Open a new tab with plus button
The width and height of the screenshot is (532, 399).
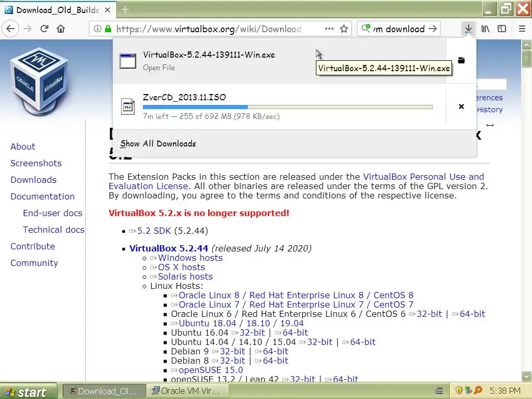tap(125, 9)
